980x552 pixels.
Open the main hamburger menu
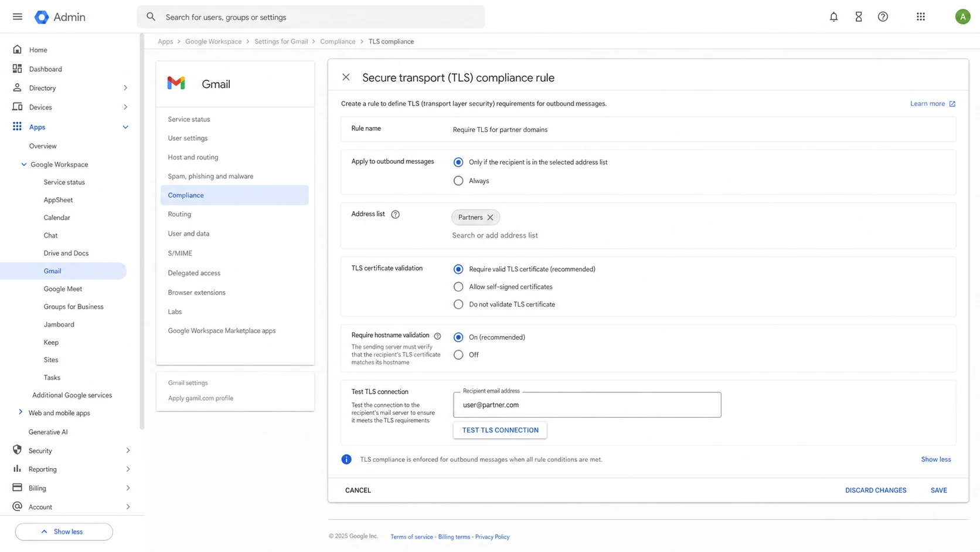[x=18, y=16]
